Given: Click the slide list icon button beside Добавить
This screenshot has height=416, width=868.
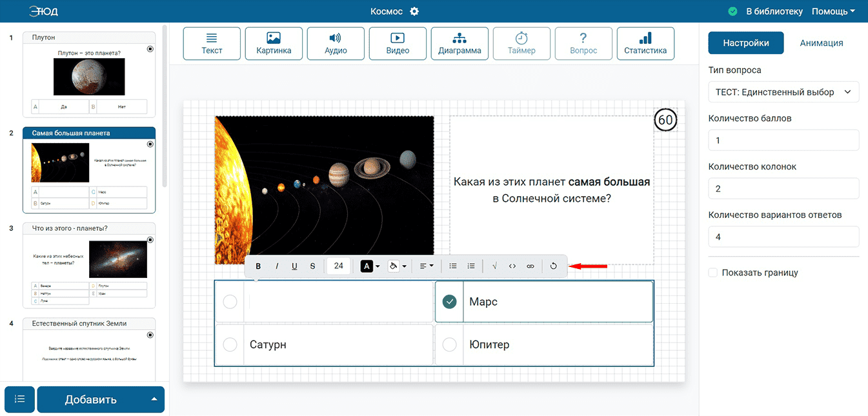Looking at the screenshot, I should [x=20, y=399].
